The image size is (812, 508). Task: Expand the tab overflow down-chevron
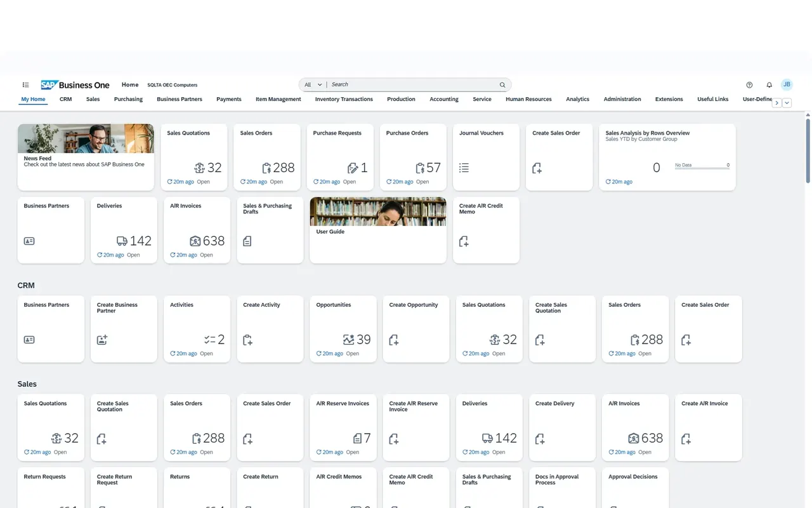click(787, 103)
